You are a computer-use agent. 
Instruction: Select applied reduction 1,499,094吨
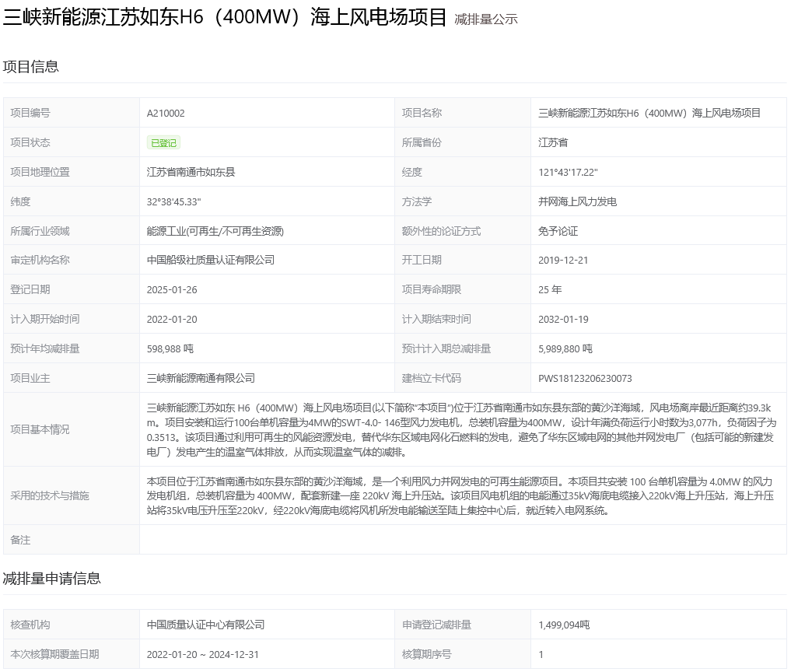(x=564, y=625)
